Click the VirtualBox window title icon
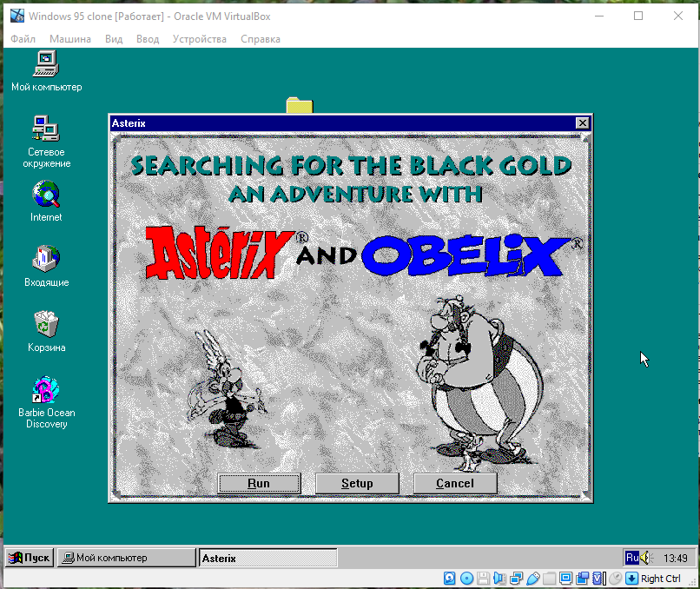The image size is (700, 589). [17, 17]
